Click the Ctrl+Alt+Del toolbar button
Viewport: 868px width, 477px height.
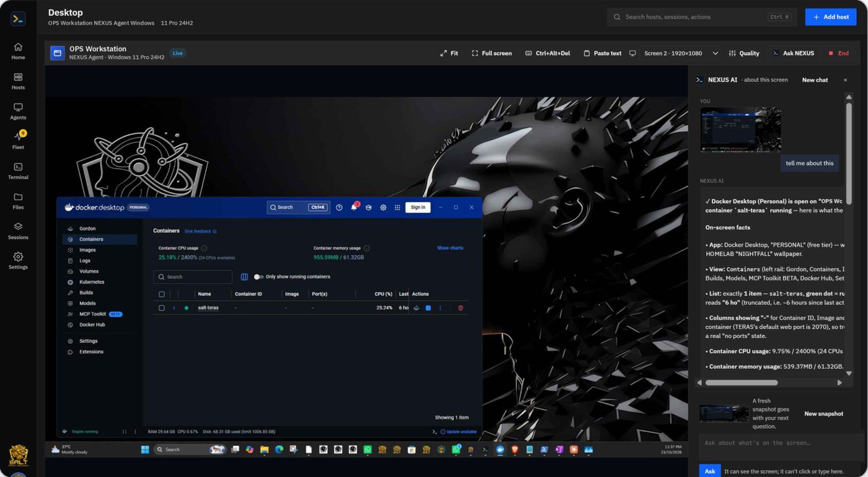(x=547, y=53)
